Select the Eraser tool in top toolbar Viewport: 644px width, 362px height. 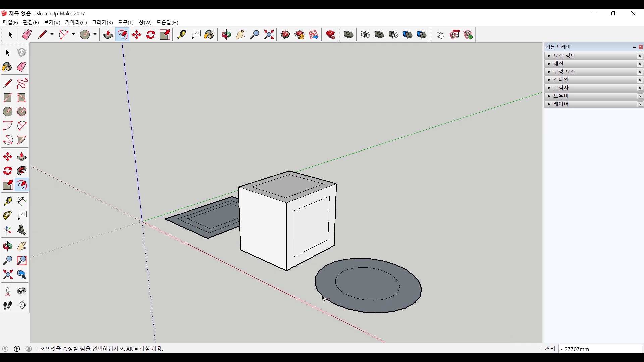pyautogui.click(x=27, y=35)
